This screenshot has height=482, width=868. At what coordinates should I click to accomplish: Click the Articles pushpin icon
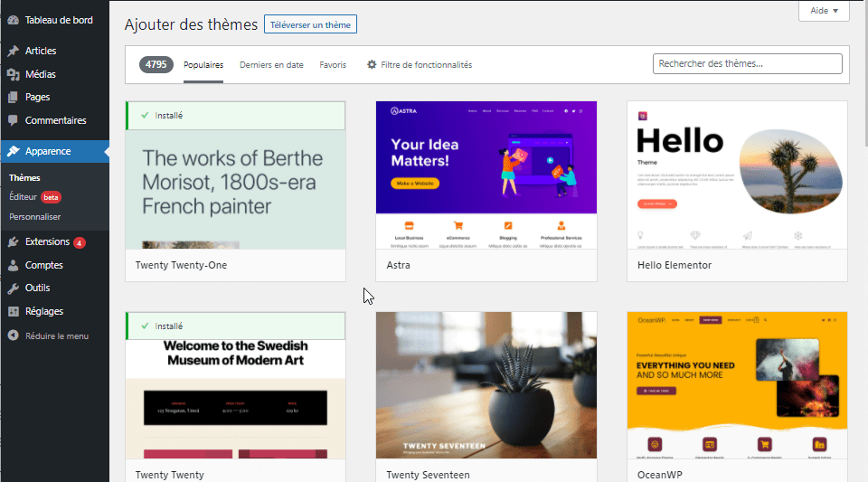pyautogui.click(x=14, y=51)
